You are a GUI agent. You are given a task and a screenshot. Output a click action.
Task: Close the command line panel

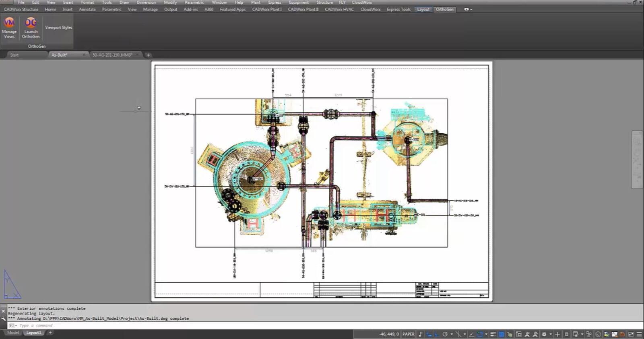coord(3,311)
